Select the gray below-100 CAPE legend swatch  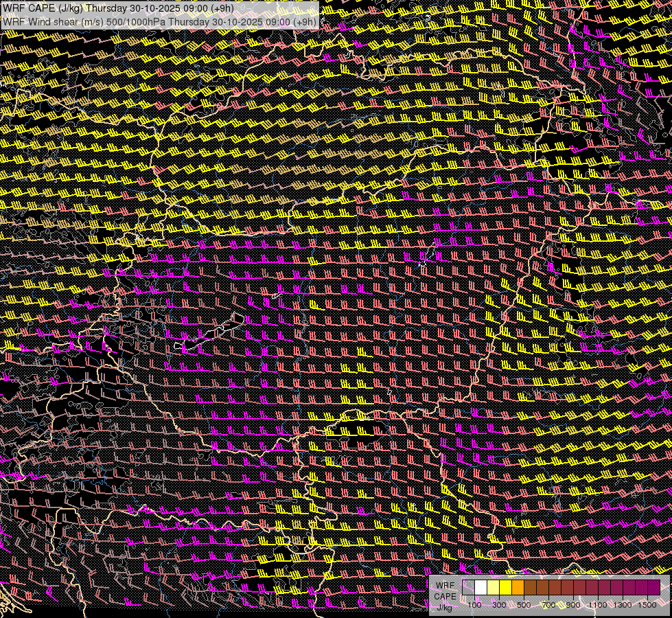click(x=468, y=587)
